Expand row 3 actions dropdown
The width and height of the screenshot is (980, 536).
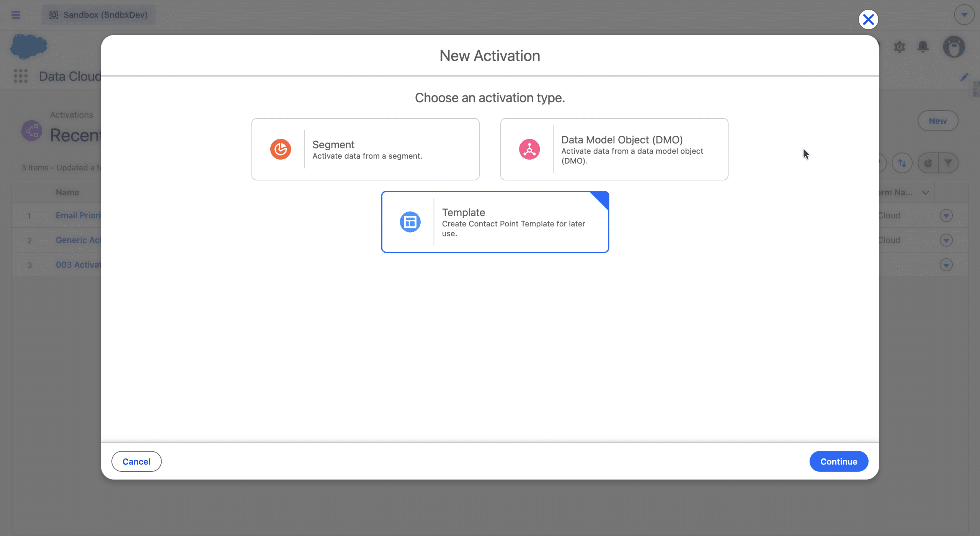coord(946,265)
